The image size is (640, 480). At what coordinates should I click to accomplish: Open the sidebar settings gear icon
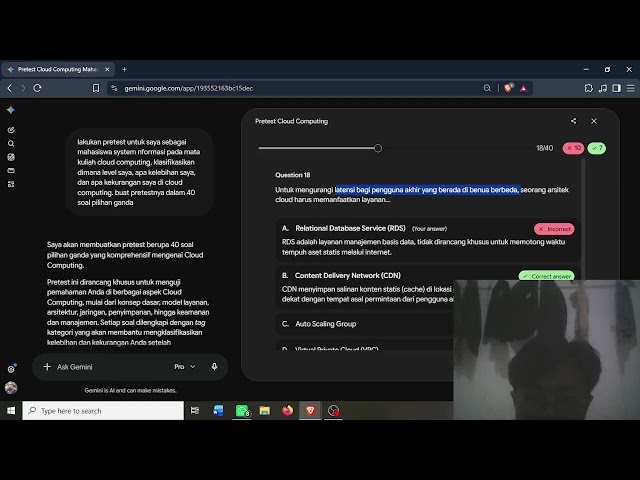(x=11, y=369)
